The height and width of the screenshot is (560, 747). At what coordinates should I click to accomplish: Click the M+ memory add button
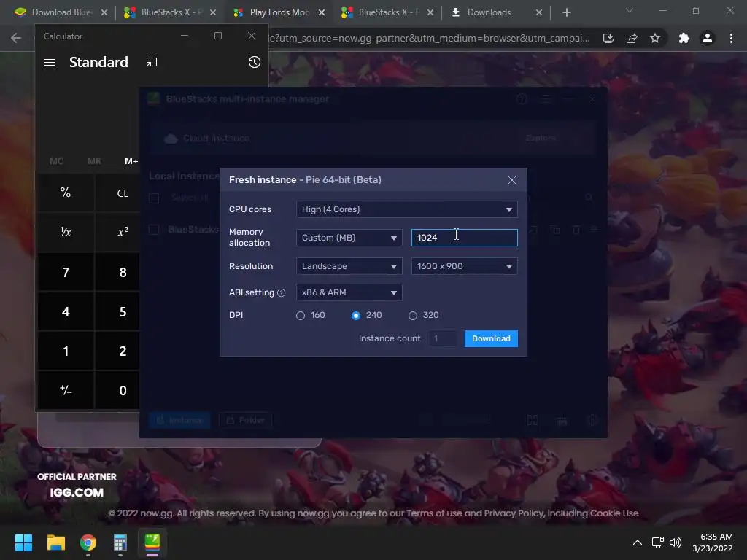(x=131, y=161)
